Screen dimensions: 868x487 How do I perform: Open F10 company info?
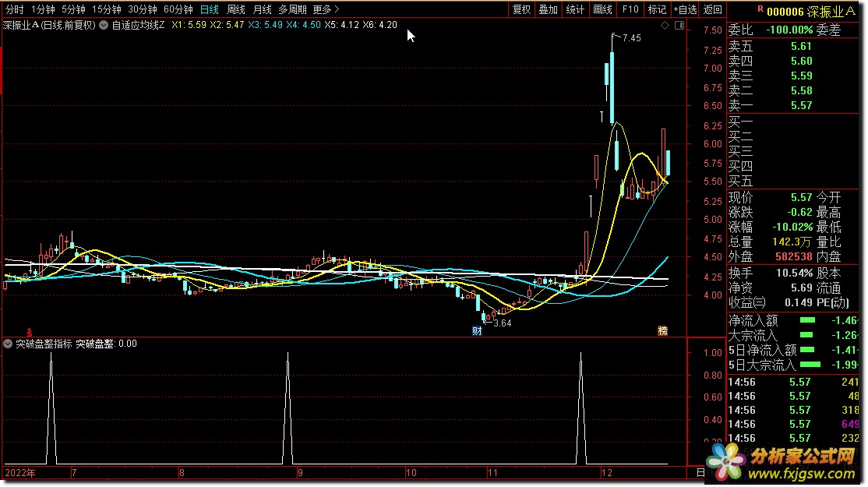click(630, 9)
